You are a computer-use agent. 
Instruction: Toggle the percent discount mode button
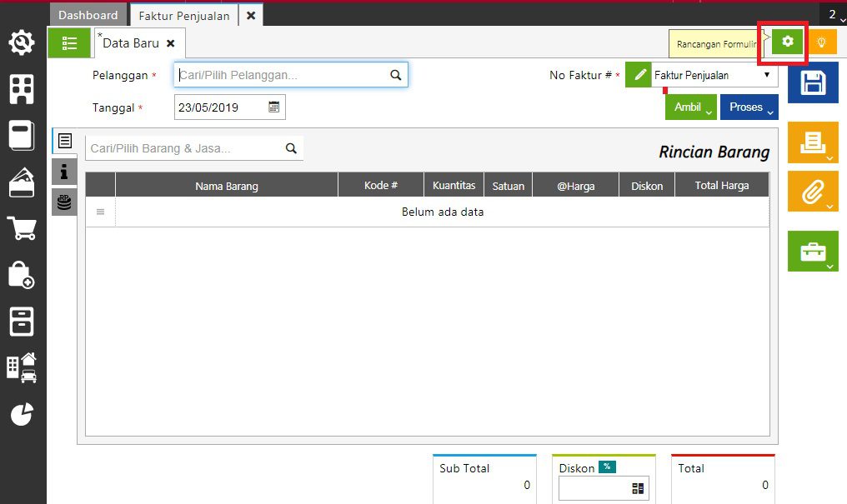click(x=606, y=467)
